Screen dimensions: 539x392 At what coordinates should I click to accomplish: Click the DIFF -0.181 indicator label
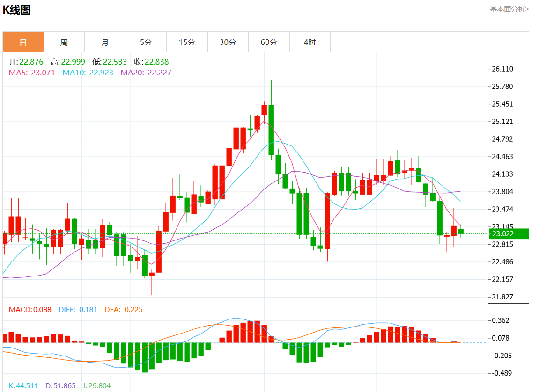point(78,310)
